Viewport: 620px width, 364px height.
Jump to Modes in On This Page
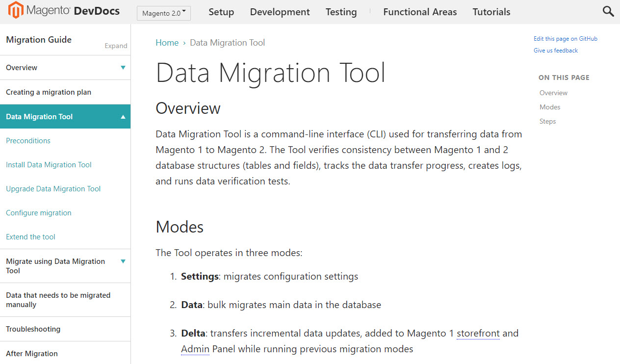click(549, 107)
